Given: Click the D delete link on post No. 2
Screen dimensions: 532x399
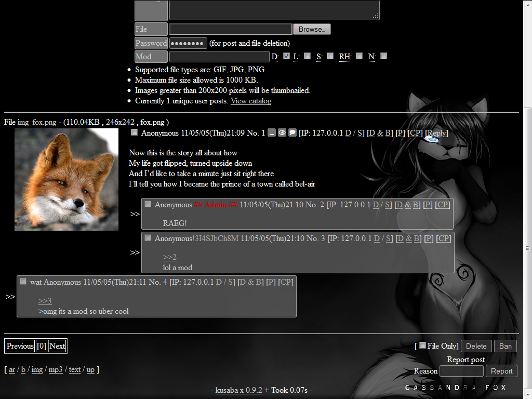Looking at the screenshot, I should 376,205.
